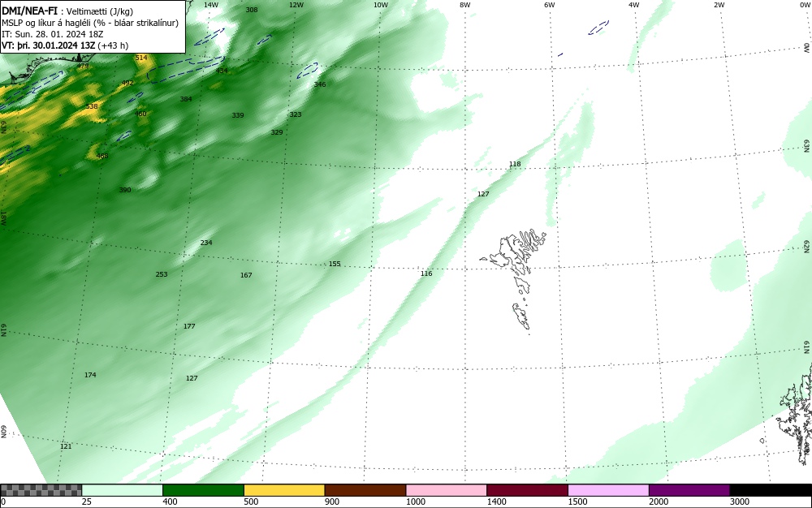
Task: Select the 167 value on the map
Action: pos(246,274)
